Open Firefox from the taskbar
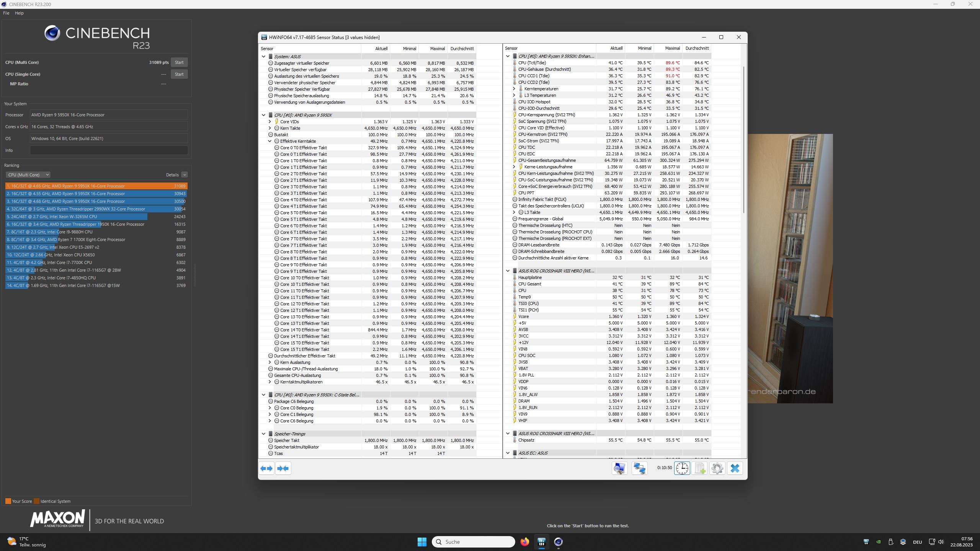 (x=524, y=541)
